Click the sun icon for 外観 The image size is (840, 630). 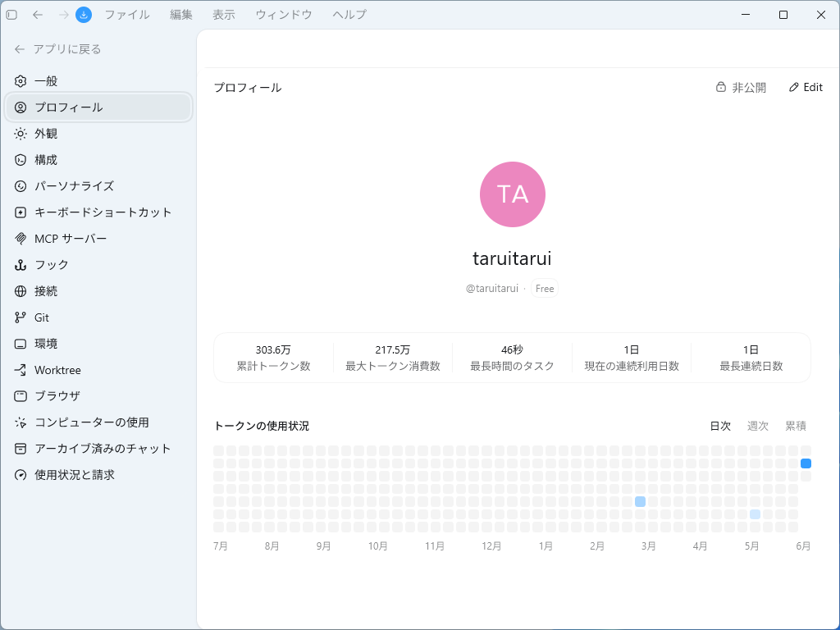21,134
